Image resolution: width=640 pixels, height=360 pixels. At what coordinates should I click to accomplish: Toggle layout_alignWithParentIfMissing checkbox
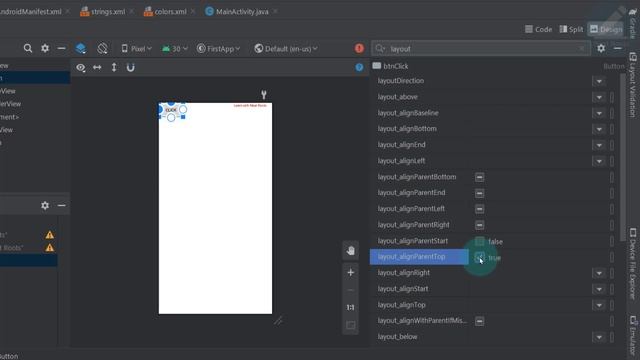point(480,321)
